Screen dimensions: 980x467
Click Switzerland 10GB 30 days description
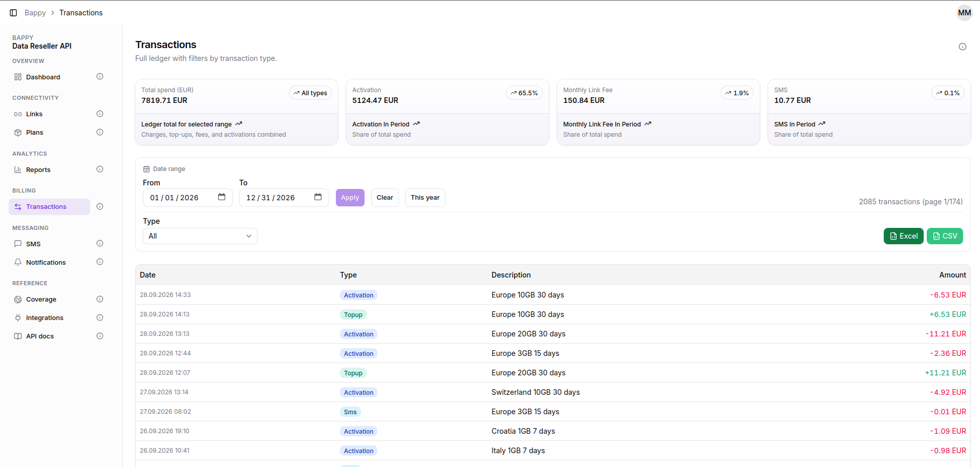(x=536, y=392)
